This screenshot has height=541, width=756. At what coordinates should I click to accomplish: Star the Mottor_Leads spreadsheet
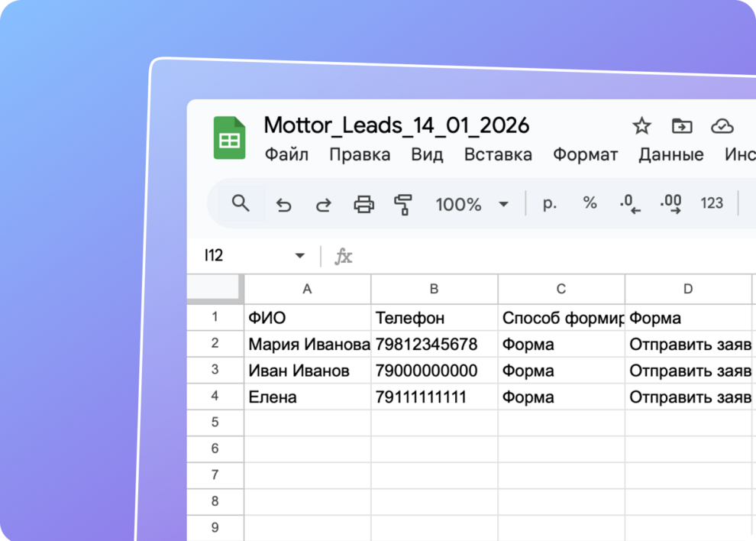[x=641, y=126]
